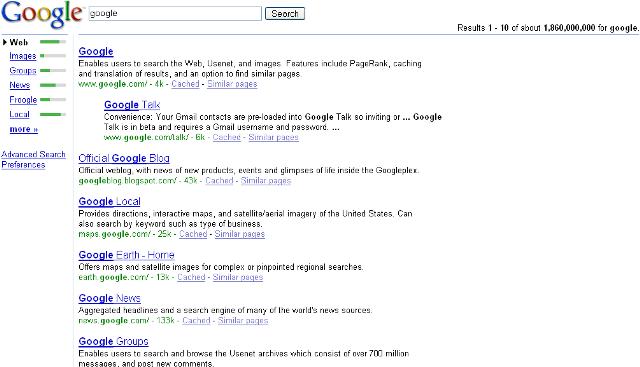
Task: Open Similar pages for maps.google.com result
Action: click(x=240, y=234)
